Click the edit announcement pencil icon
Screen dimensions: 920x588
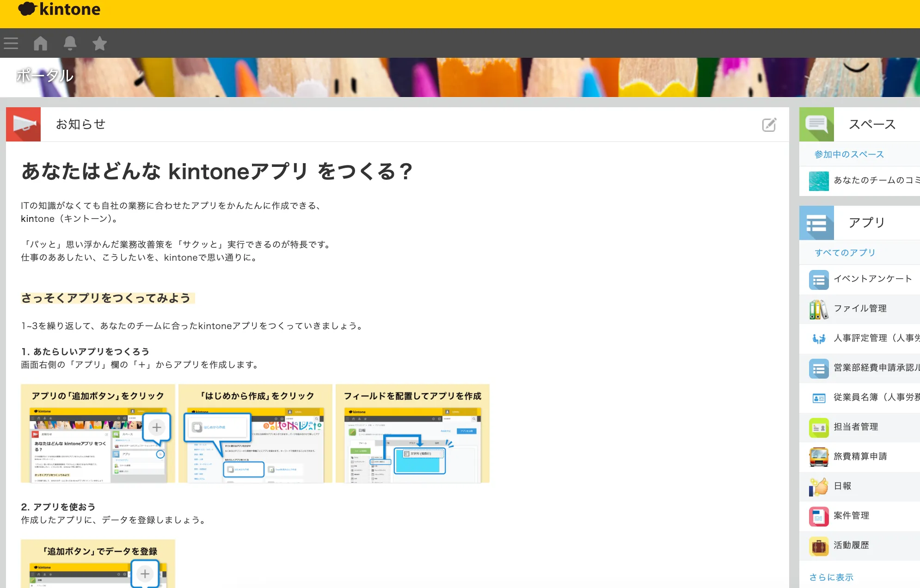point(769,125)
